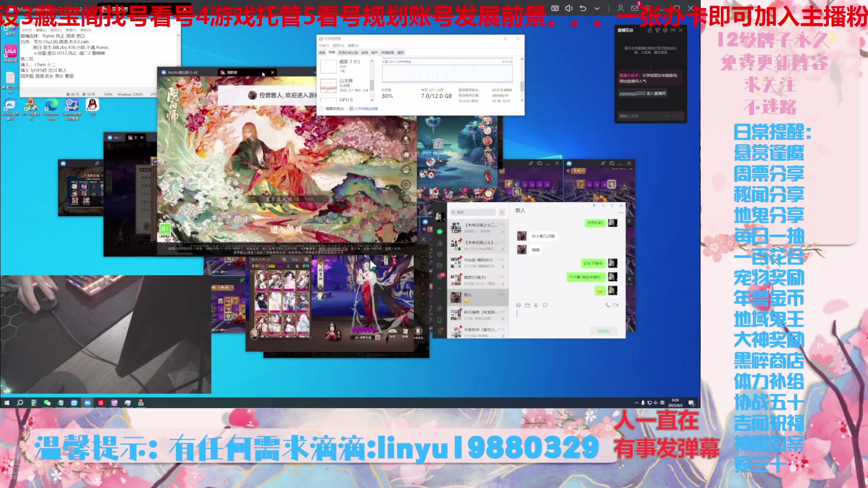The image size is (868, 488).
Task: Switch to 进程 tab in Task Manager
Action: 322,53
